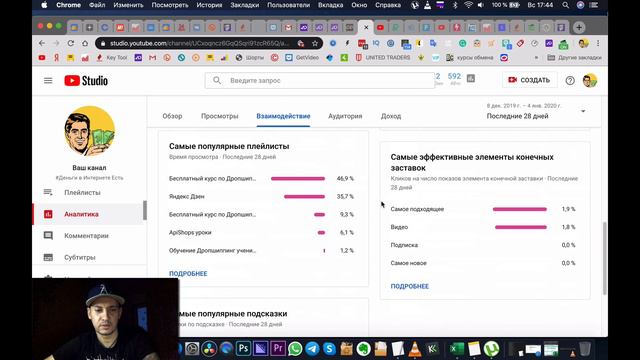Open WhatsApp from the dock
The image size is (640, 360).
[x=295, y=349]
